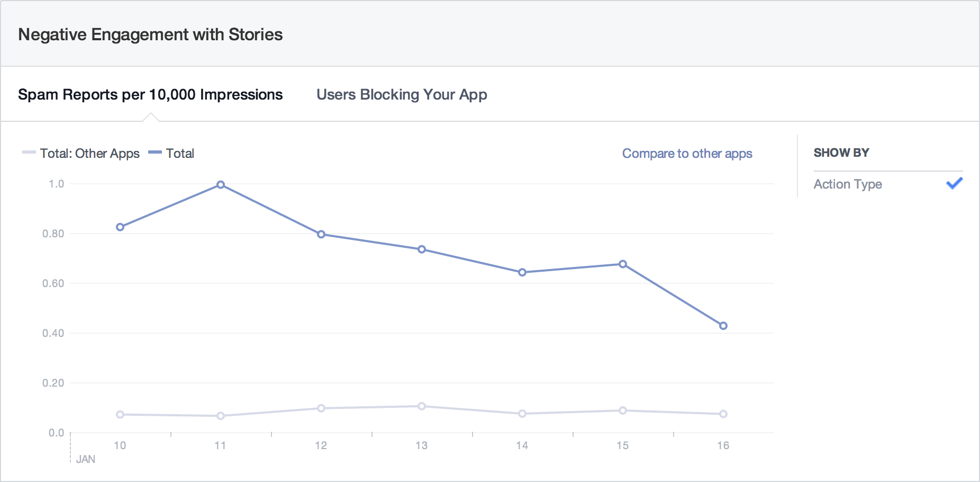
Task: Select the Other Apps point on Jan 13
Action: (422, 406)
